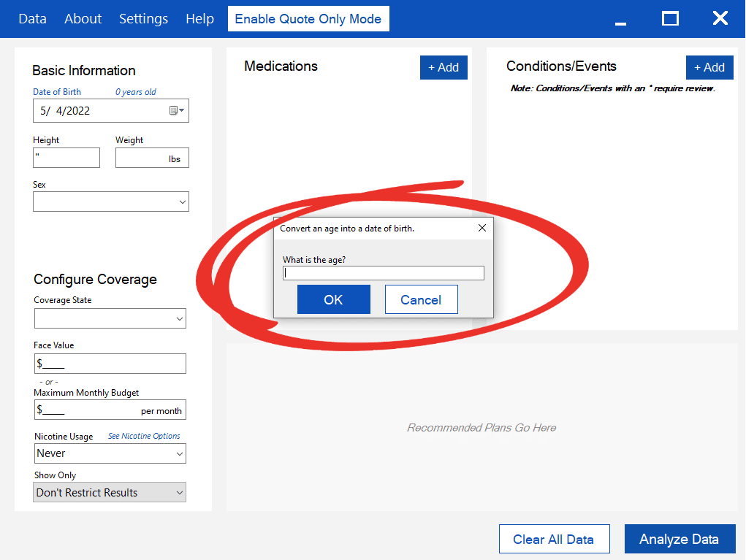
Task: Open the Coverage State dropdown
Action: click(x=110, y=318)
